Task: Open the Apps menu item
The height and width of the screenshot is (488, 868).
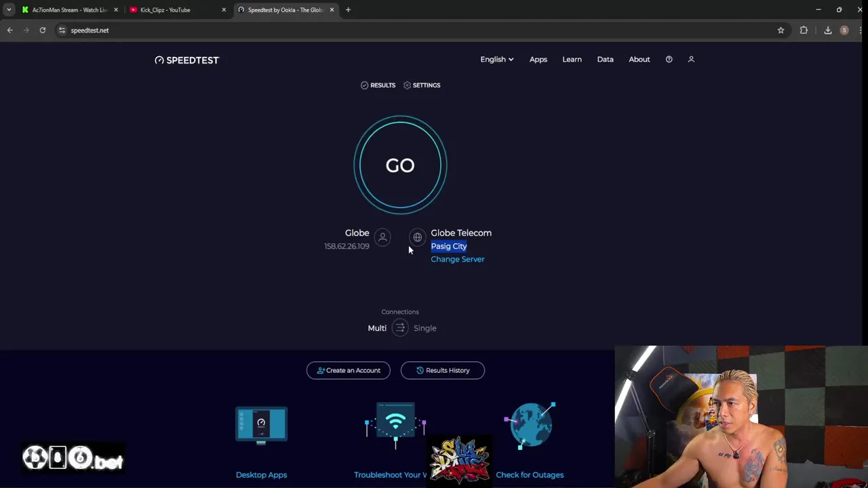Action: point(538,60)
